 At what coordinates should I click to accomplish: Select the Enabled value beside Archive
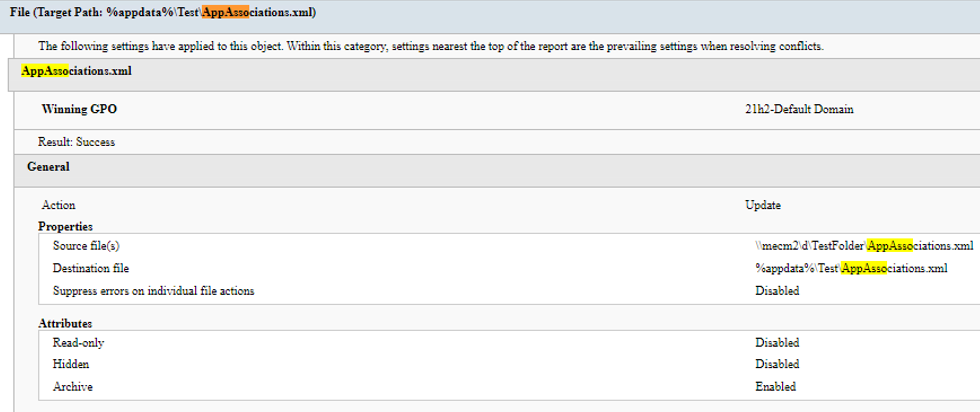775,387
